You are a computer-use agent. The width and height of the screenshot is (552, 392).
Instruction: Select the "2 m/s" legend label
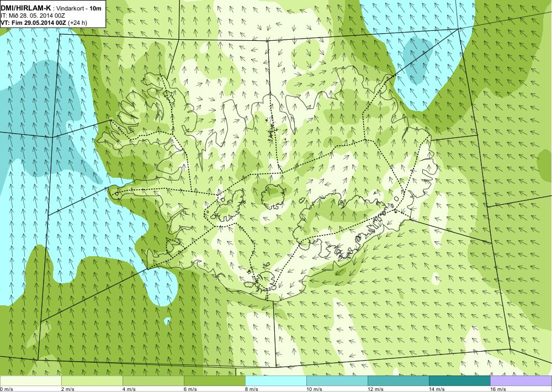click(68, 389)
